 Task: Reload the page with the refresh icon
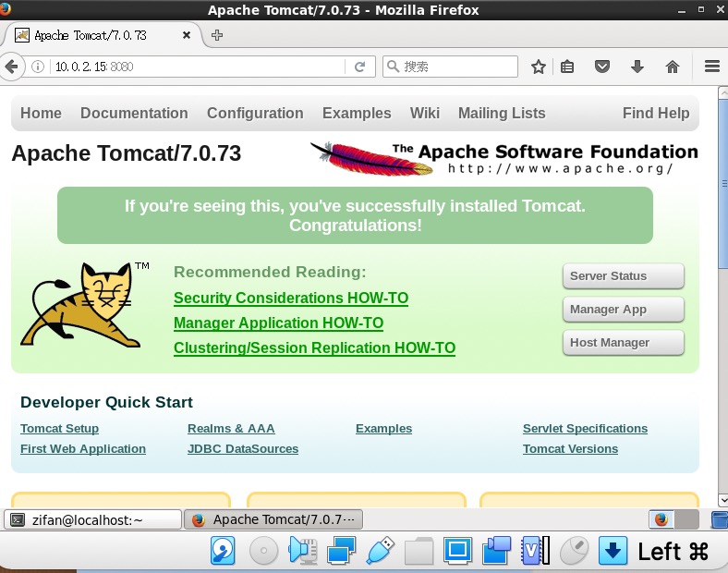tap(359, 67)
